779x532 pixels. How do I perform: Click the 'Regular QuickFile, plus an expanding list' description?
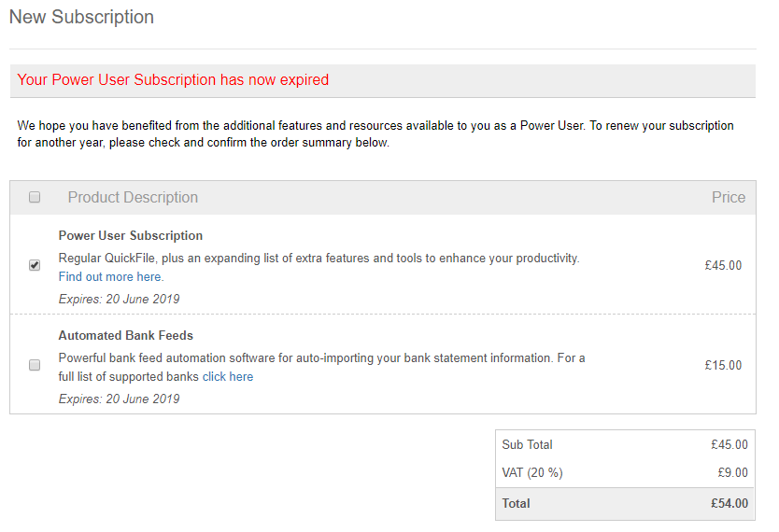319,259
